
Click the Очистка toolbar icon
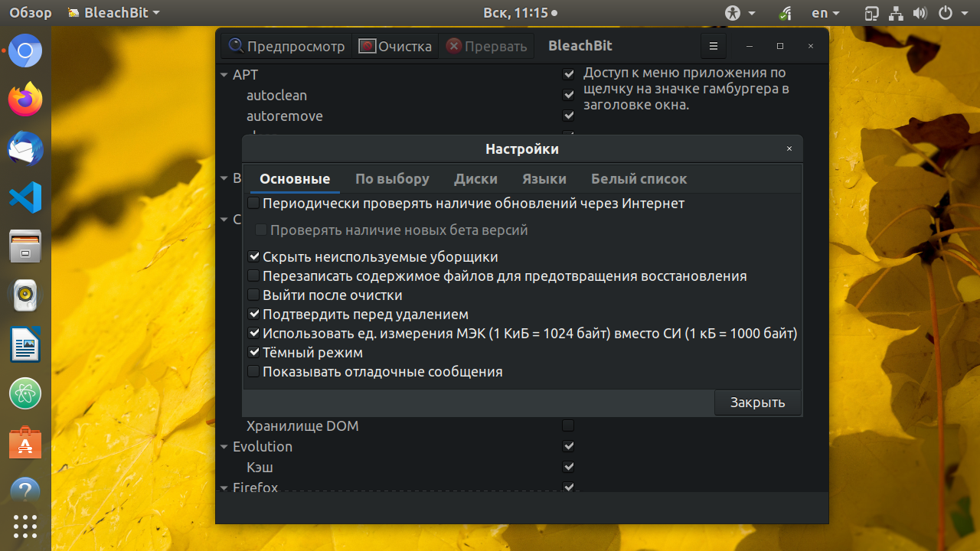(x=367, y=46)
